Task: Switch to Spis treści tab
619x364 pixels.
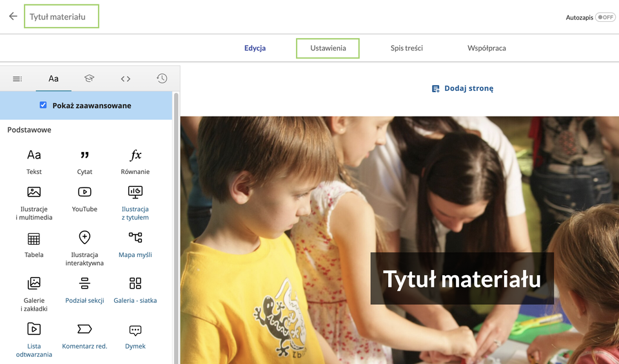Action: [x=406, y=48]
